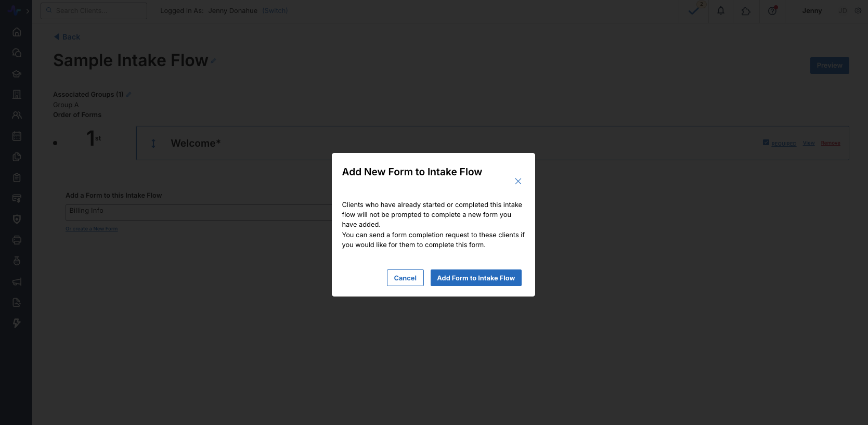
Task: Toggle the REQUIRED checkbox for Welcome form
Action: tap(766, 143)
